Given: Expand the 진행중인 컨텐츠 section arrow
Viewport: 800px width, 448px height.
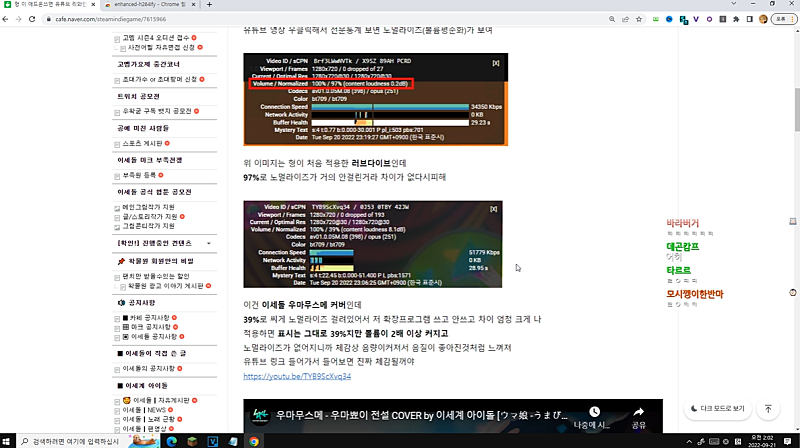Looking at the screenshot, I should coord(208,243).
